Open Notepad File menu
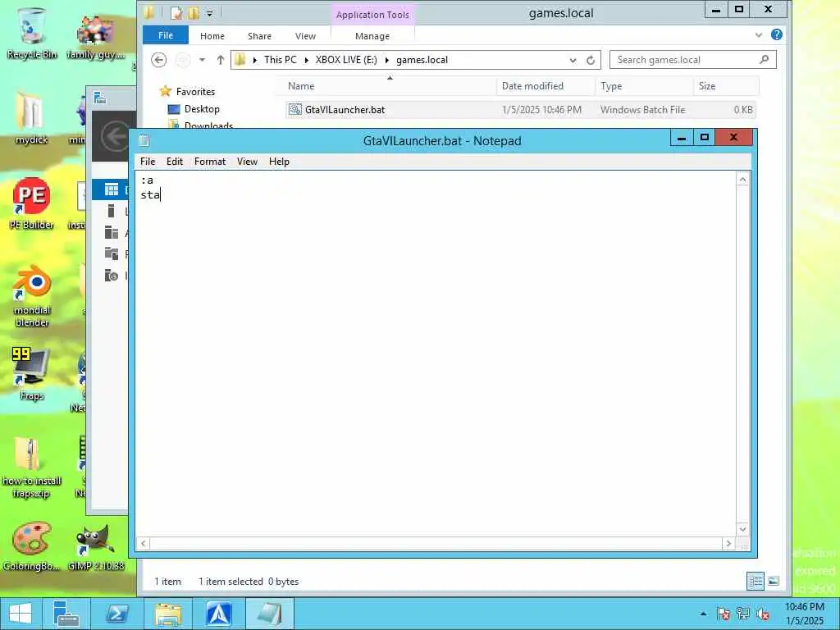 pyautogui.click(x=148, y=162)
